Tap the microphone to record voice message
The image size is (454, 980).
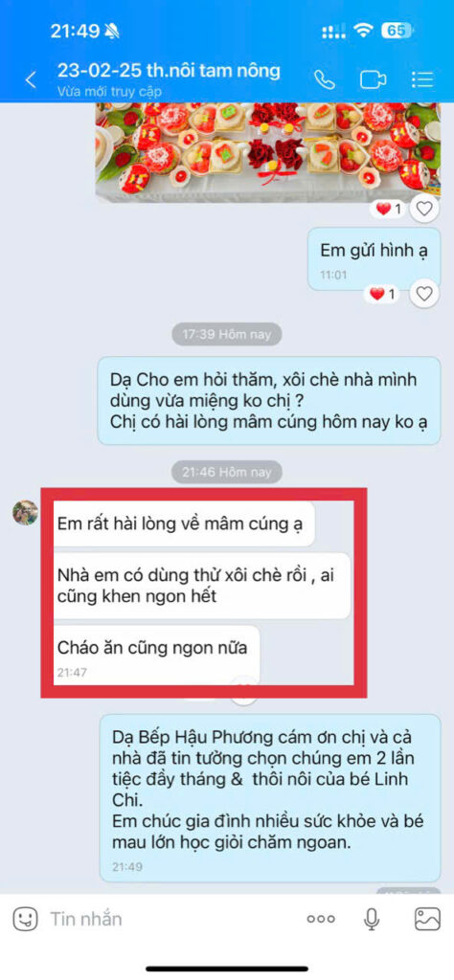(372, 919)
